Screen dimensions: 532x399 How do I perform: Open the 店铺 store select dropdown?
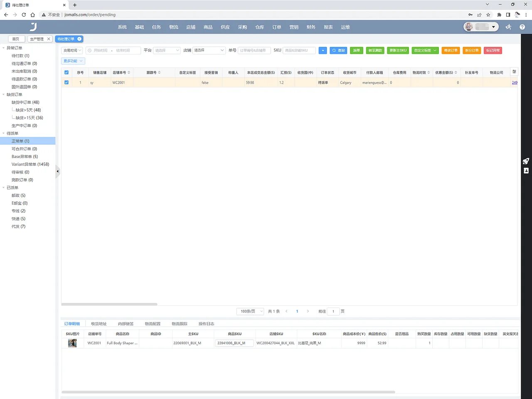[x=209, y=50]
